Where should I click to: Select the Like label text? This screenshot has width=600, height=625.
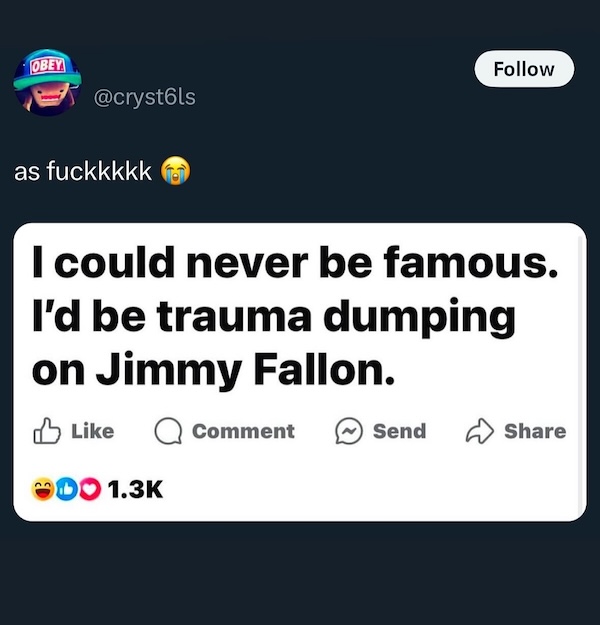[x=92, y=431]
